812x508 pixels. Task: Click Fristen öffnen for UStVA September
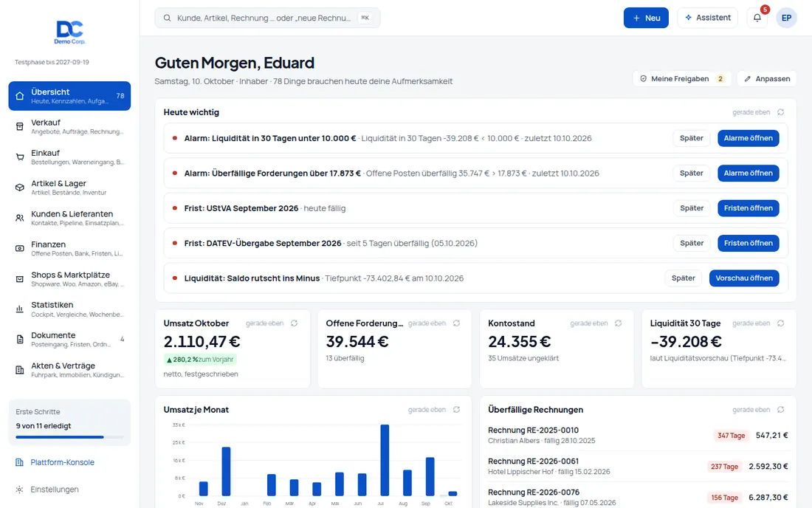pos(748,208)
